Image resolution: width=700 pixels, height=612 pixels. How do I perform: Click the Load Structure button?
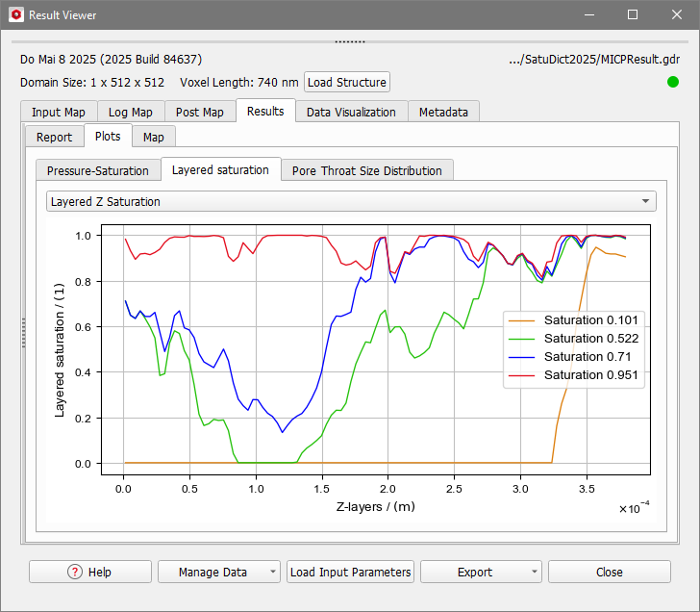click(x=347, y=82)
